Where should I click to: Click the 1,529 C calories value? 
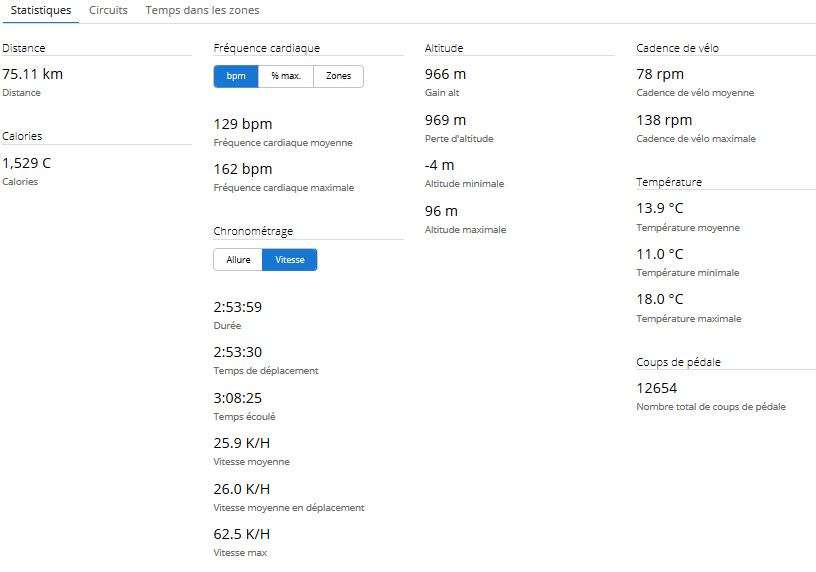click(x=27, y=163)
